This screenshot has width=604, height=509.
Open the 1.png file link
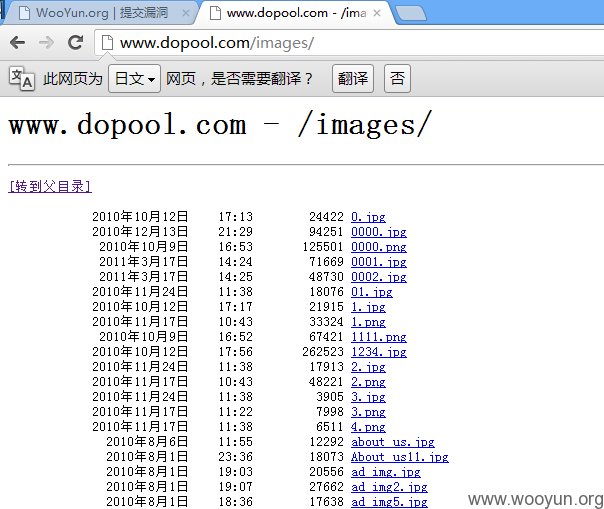click(x=368, y=322)
